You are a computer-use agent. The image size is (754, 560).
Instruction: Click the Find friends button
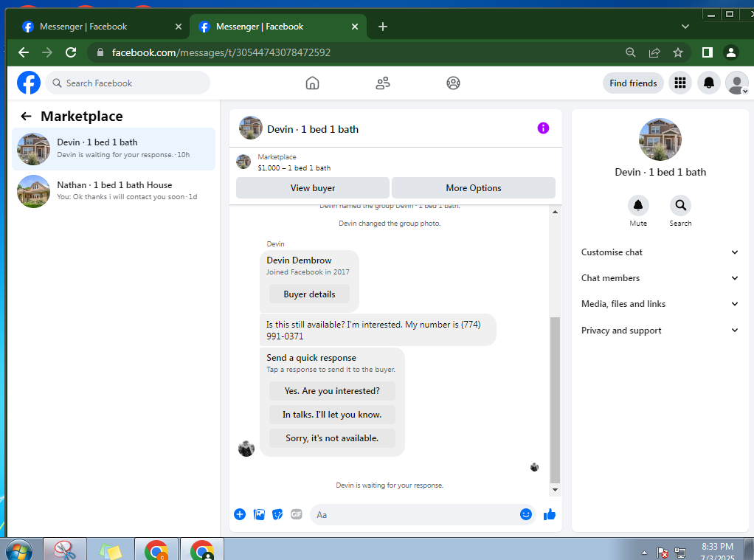633,83
